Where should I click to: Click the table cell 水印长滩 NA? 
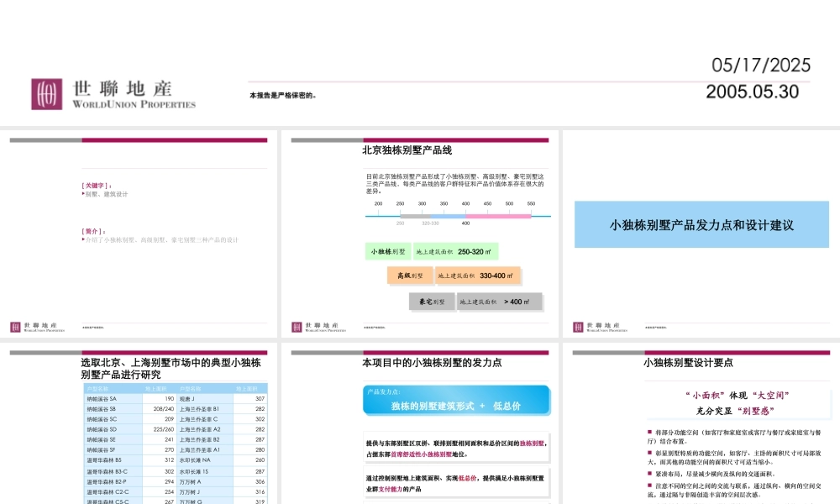tap(205, 460)
